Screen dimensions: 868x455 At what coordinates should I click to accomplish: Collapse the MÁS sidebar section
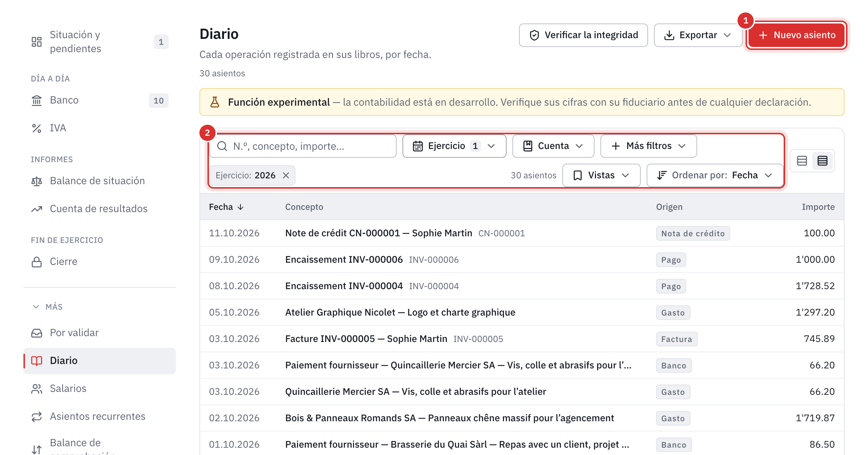point(48,307)
